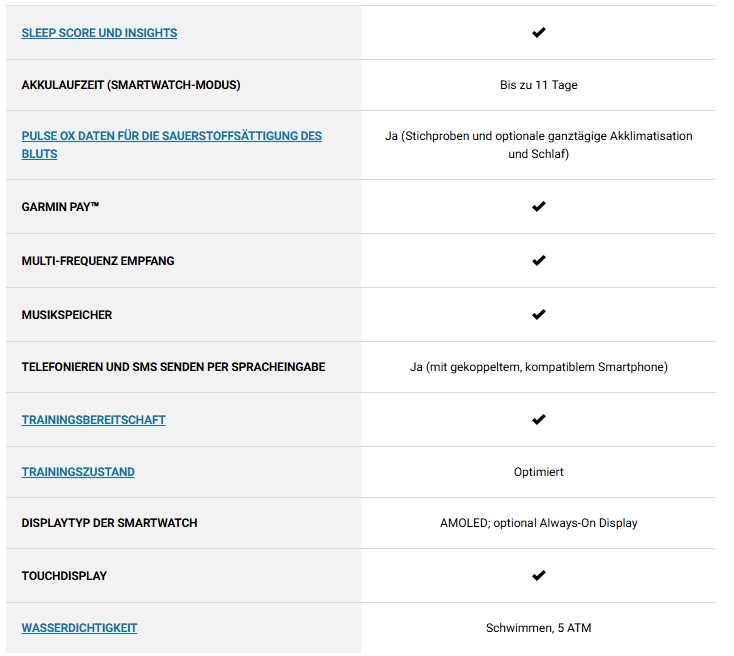Click the Akkulaufzeit (Smartwatch-Modus) label
Image resolution: width=734 pixels, height=656 pixels.
131,85
